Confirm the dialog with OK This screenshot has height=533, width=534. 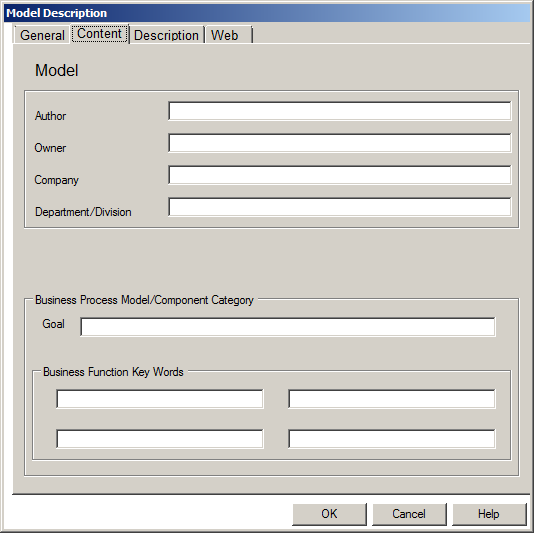329,514
